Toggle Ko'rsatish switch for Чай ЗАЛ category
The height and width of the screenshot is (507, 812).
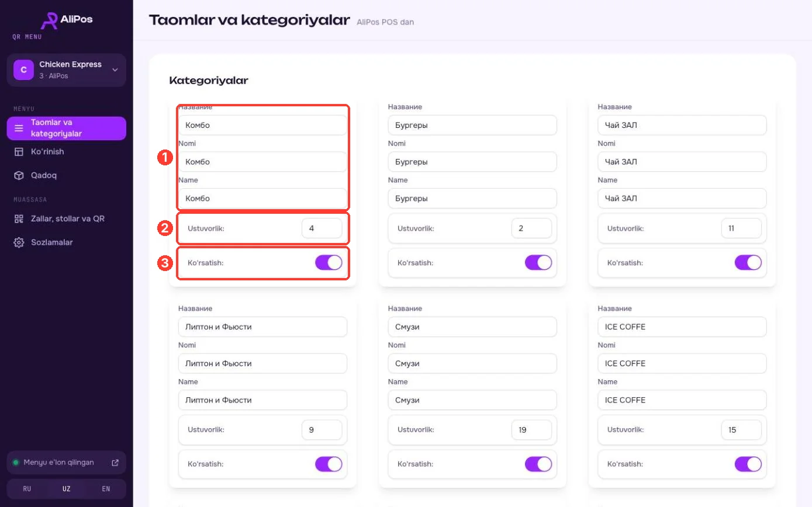748,263
